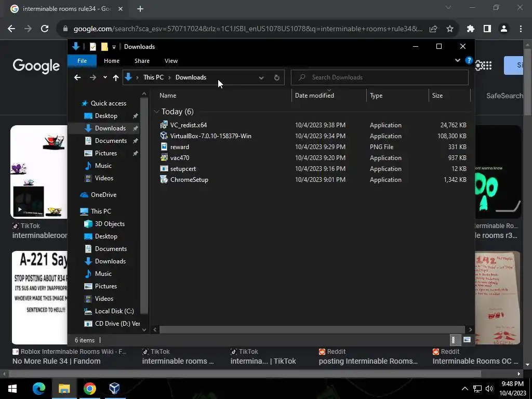The image size is (532, 399).
Task: Open Microsoft Edge from taskbar
Action: [38, 388]
